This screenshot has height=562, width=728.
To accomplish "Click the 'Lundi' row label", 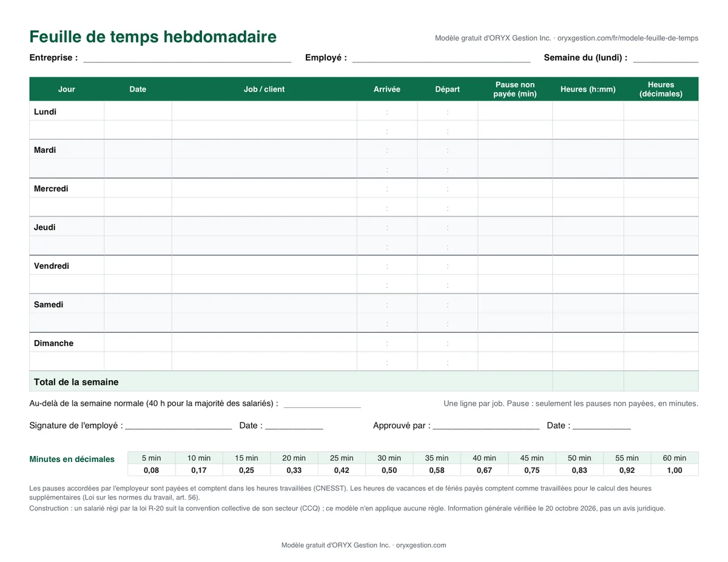I will 45,112.
